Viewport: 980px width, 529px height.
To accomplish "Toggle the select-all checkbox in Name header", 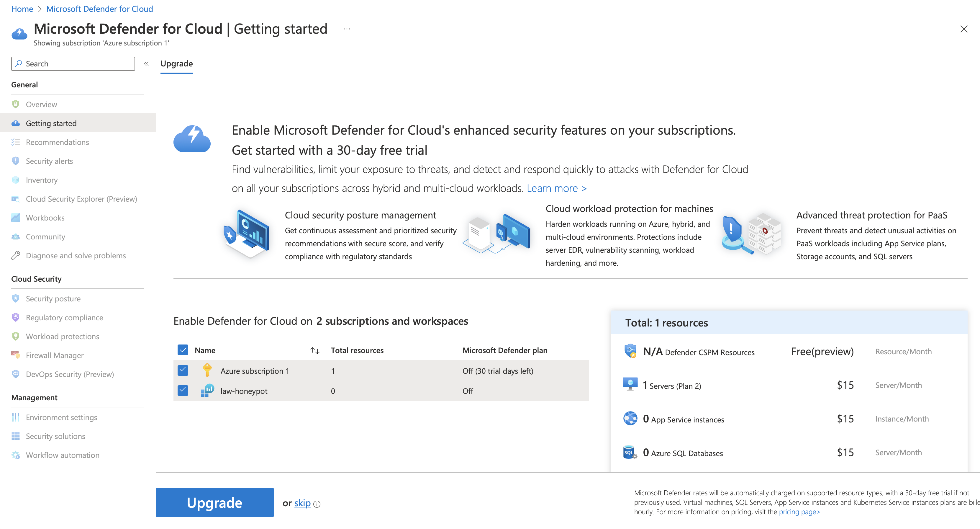I will pos(183,350).
